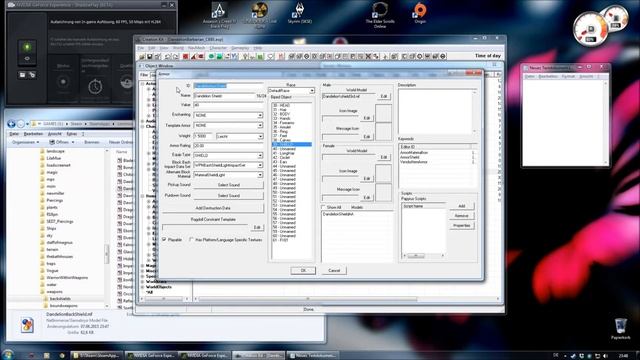Open the Skyrim (SKSE) desktop shortcut

(300, 13)
